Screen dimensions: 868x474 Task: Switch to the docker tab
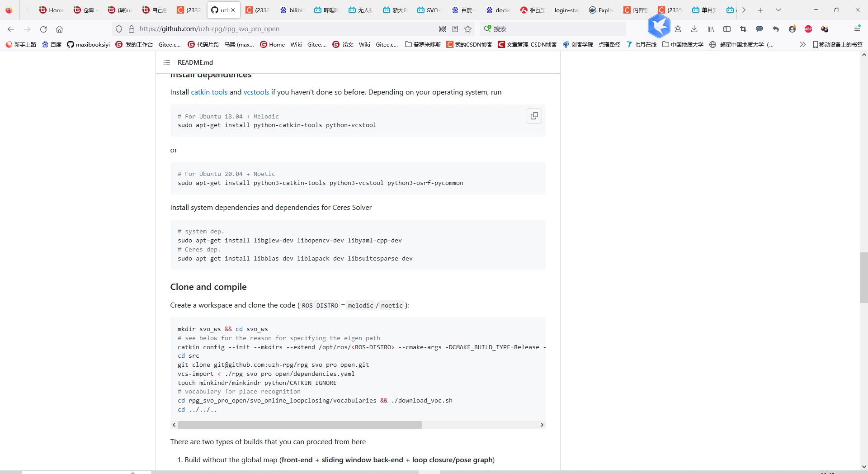coord(498,10)
